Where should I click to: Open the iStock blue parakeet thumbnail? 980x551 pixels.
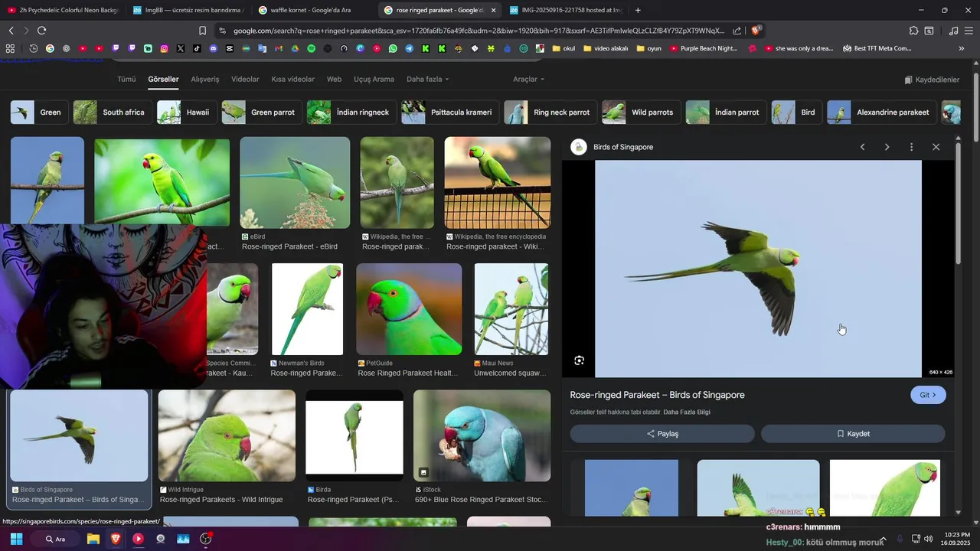point(482,435)
